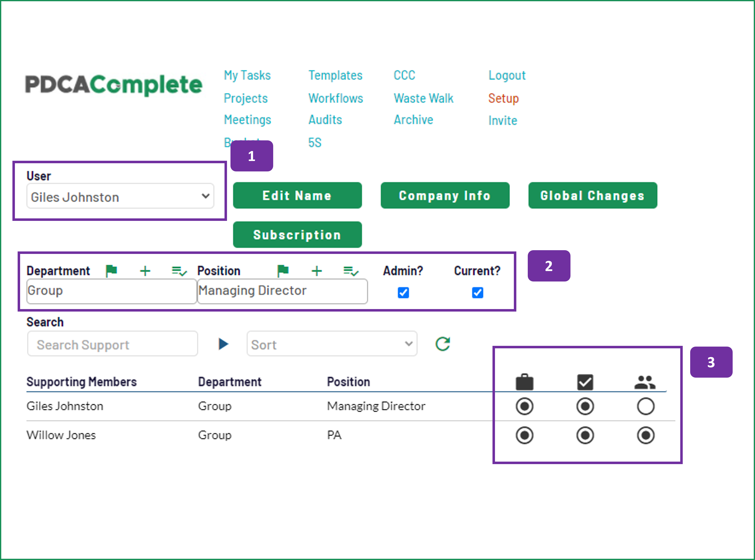This screenshot has height=560, width=755.
Task: Go to Waste Walk
Action: pyautogui.click(x=423, y=98)
